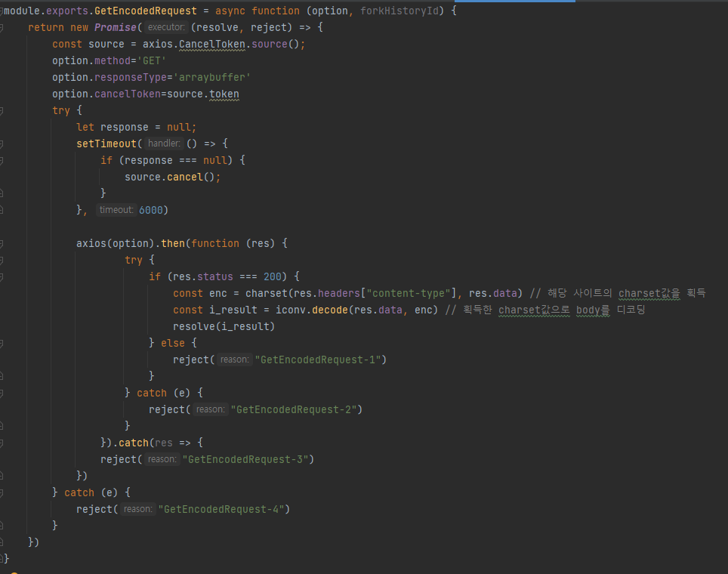This screenshot has width=728, height=574.
Task: Click the Korean comment after charset(...) line
Action: [618, 293]
